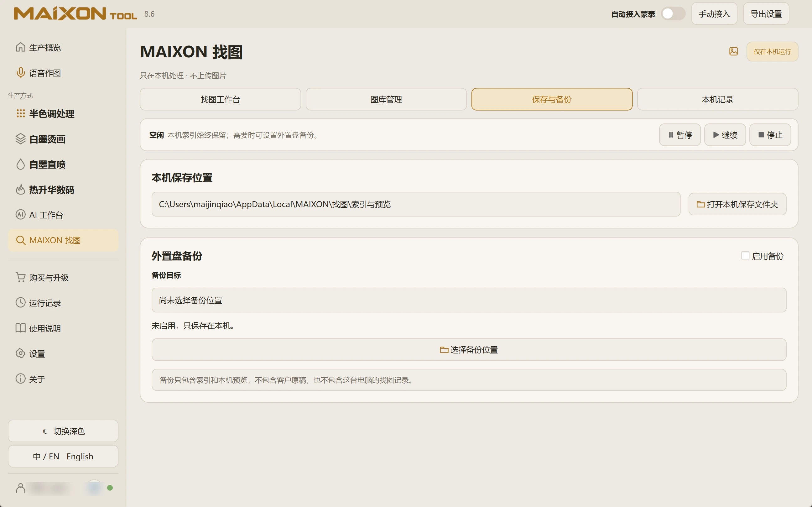The height and width of the screenshot is (507, 812).
Task: Open 运行记录 clock icon
Action: click(20, 303)
